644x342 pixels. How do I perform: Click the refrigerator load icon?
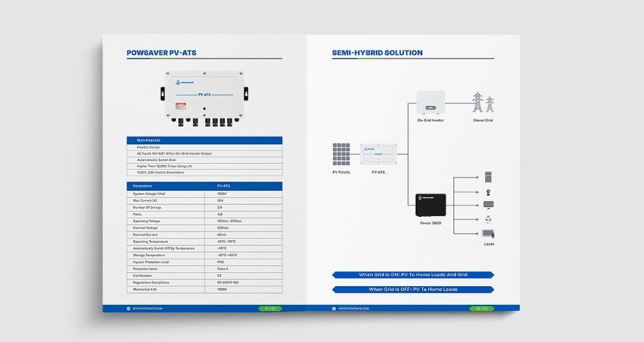click(488, 177)
